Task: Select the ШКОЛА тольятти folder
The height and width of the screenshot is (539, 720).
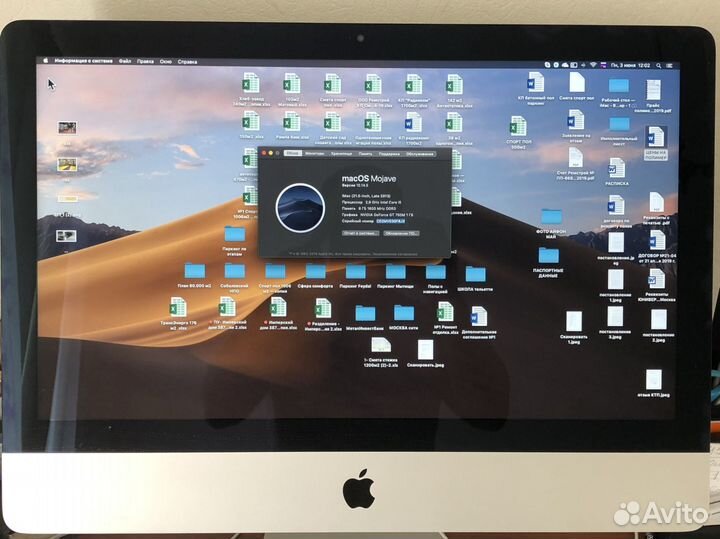Action: [x=475, y=279]
